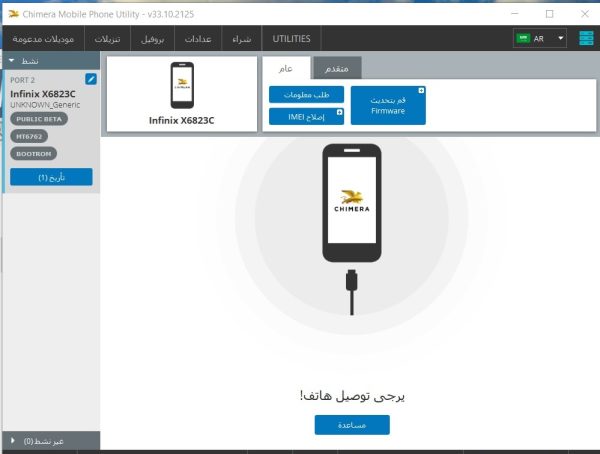Click قم بتحديث Firmware update button
The height and width of the screenshot is (454, 600).
pos(388,105)
